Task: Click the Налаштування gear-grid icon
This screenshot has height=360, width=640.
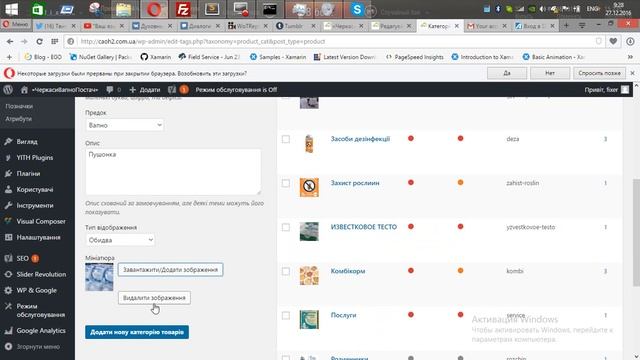Action: [x=8, y=237]
